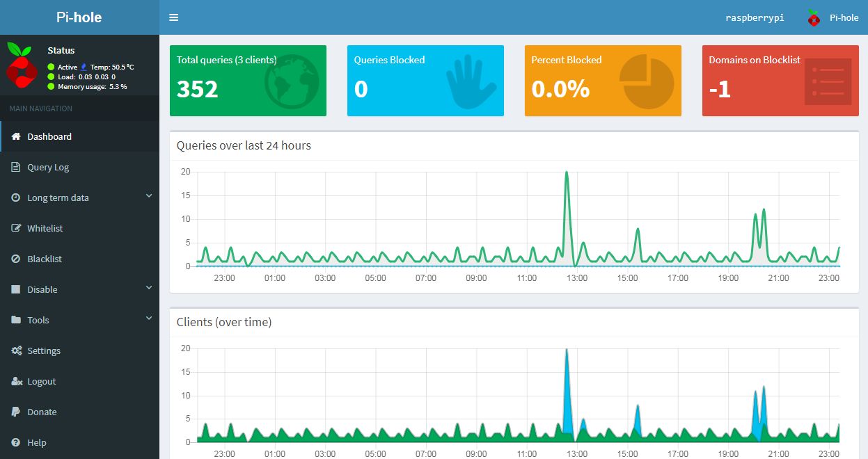
Task: Click the green Active status dot
Action: tap(51, 67)
